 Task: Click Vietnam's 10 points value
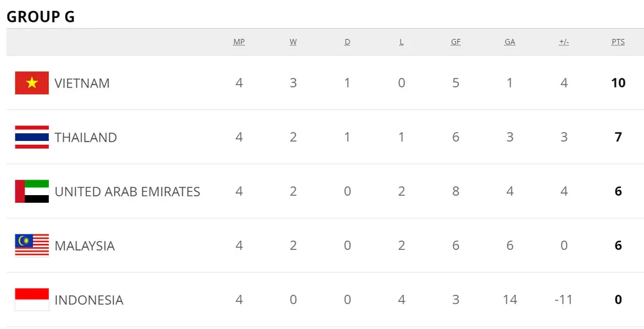click(618, 83)
